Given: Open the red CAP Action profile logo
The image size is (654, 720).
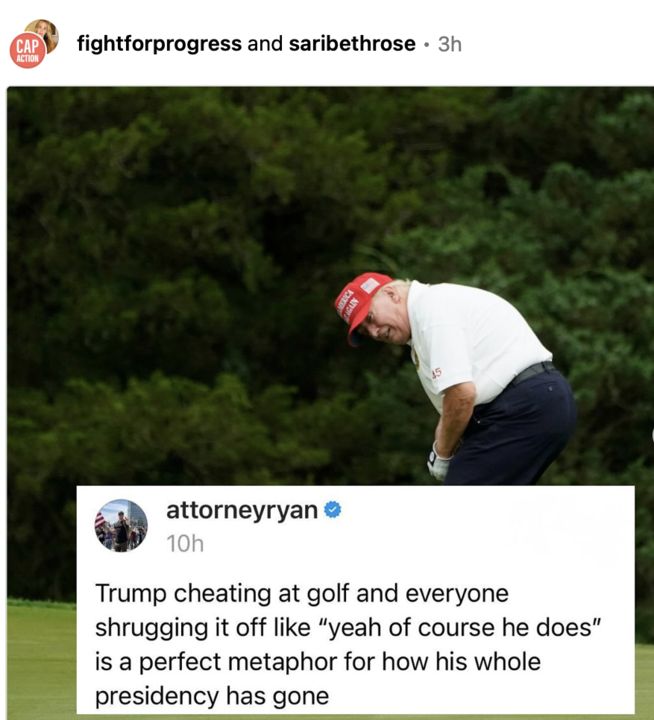Looking at the screenshot, I should coord(28,51).
